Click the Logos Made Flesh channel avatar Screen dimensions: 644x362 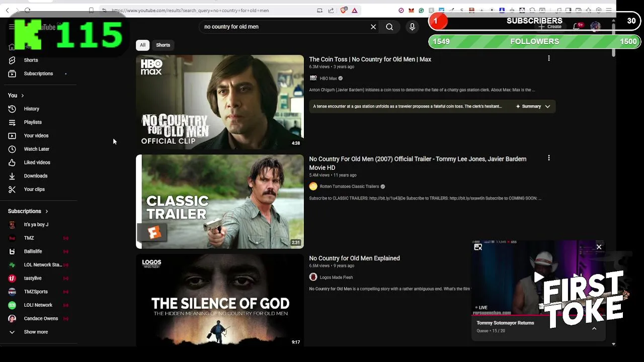(313, 277)
